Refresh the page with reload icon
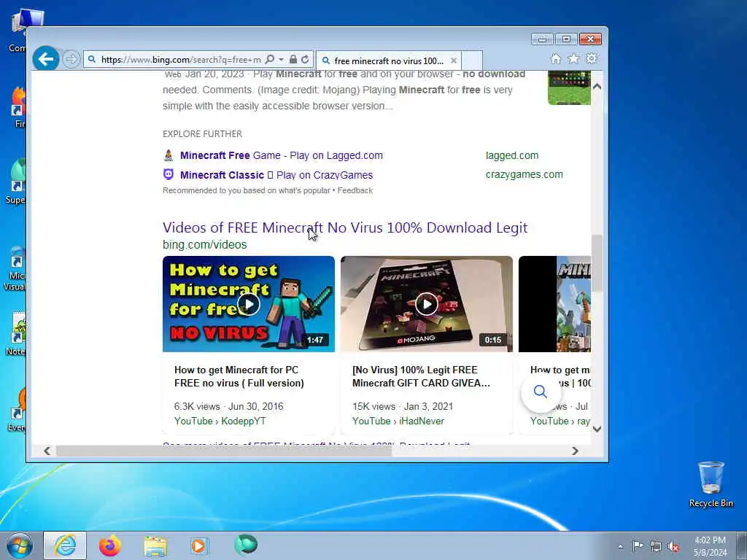Screen dimensions: 747x560 [305, 59]
